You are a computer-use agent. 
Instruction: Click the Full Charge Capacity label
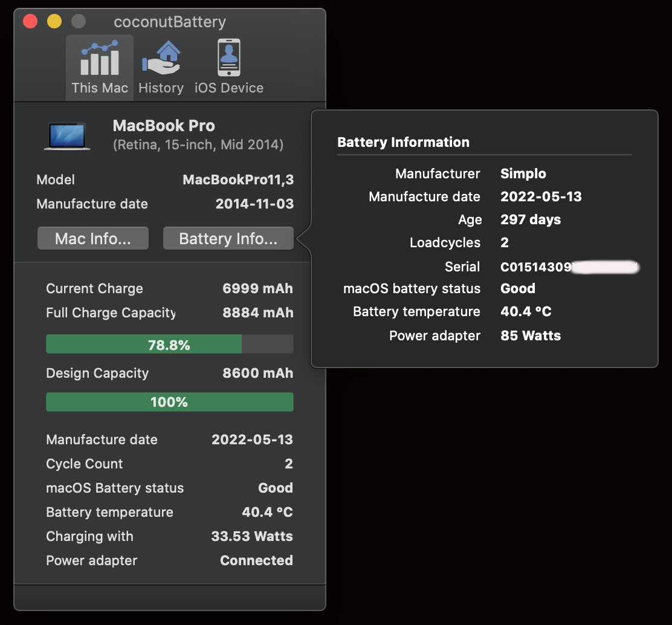point(111,312)
